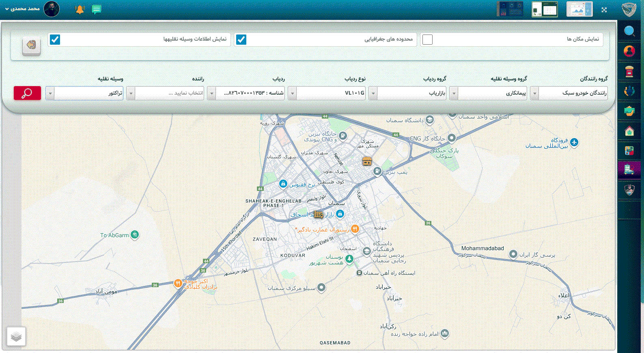The width and height of the screenshot is (644, 353).
Task: Open the red mailbox sidebar icon
Action: [629, 71]
